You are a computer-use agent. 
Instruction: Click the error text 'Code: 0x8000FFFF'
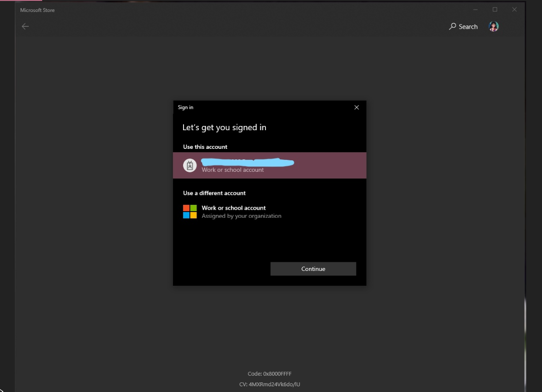[x=270, y=374]
